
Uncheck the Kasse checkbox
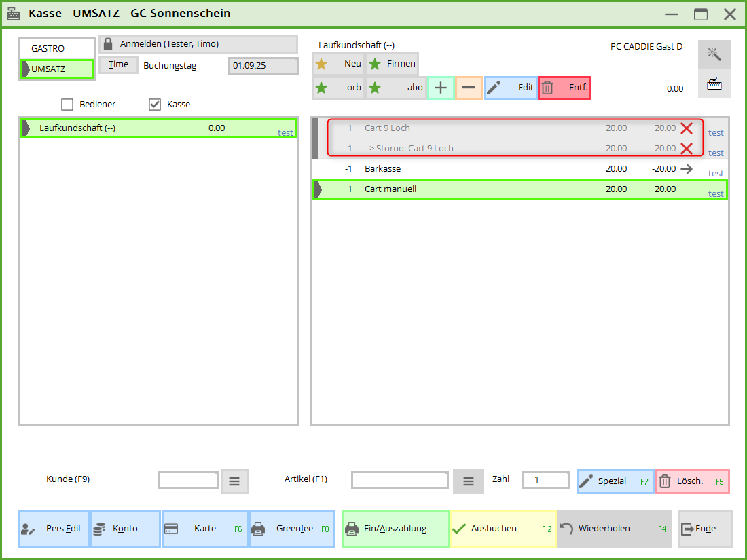coord(155,105)
